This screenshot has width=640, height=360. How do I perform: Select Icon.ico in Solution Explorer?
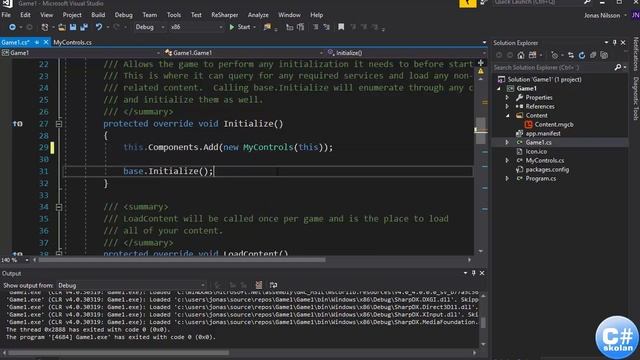(536, 151)
